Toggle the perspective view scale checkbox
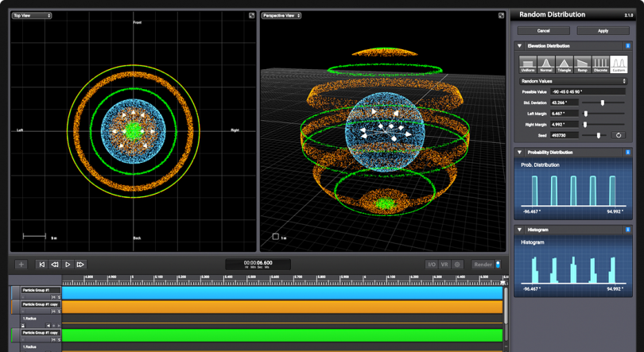Viewport: 644px width, 352px height. pyautogui.click(x=276, y=237)
